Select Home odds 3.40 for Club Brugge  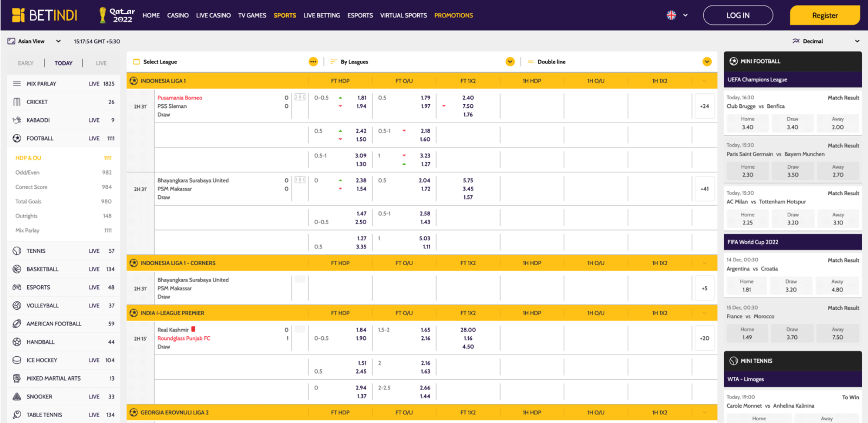point(748,123)
